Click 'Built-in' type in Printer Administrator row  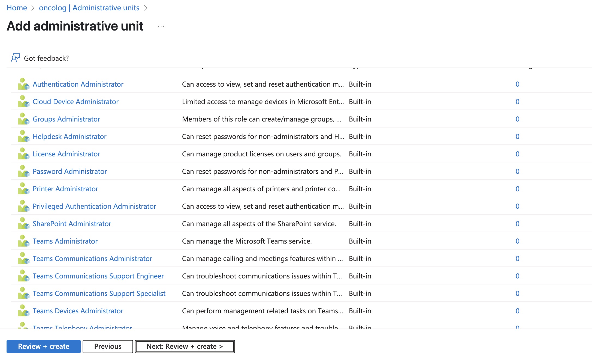[360, 189]
